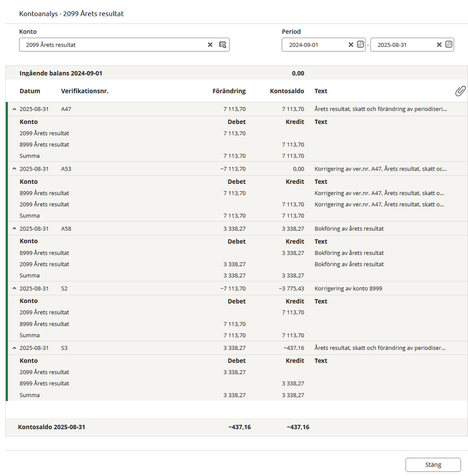Collapse verification S2 row
The image size is (468, 476).
[14, 289]
